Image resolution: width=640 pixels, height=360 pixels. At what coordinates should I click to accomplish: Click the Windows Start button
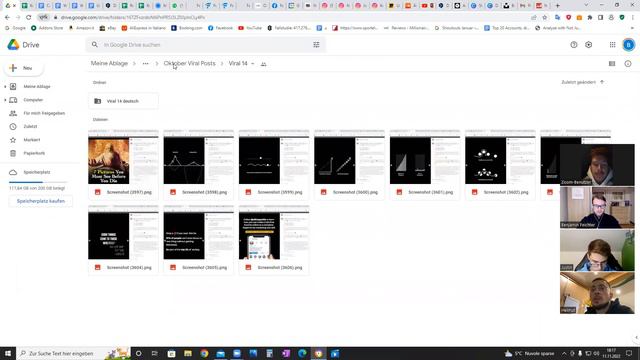pos(8,353)
